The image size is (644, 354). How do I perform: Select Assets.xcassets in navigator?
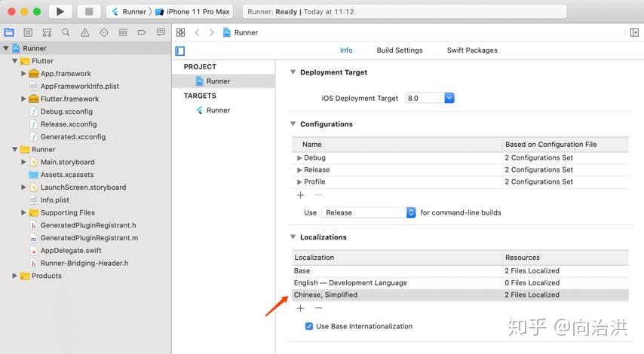coord(67,175)
